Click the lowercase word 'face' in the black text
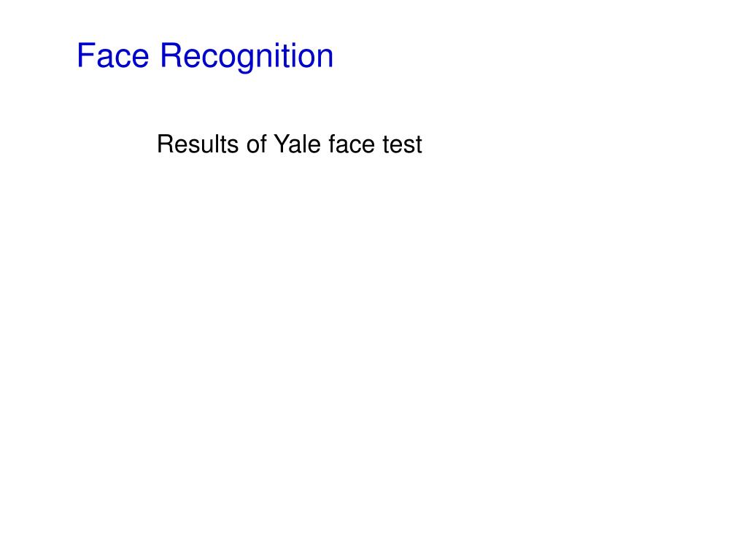Screen dimensions: 747x560 [x=352, y=144]
